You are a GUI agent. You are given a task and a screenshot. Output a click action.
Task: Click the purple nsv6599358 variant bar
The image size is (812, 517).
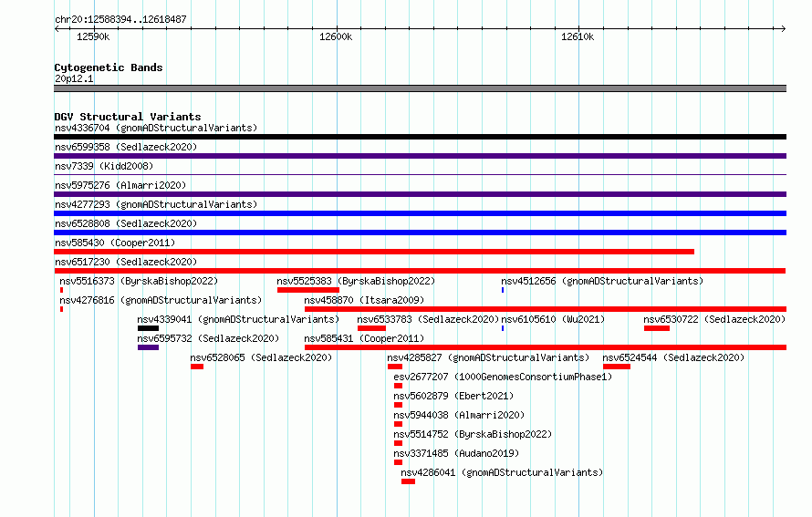[x=420, y=156]
